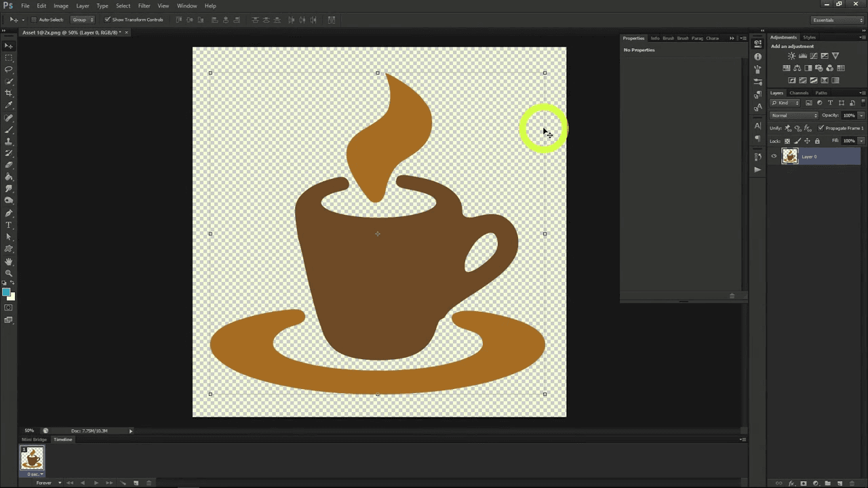Add a Curves adjustment
The height and width of the screenshot is (488, 868).
814,56
